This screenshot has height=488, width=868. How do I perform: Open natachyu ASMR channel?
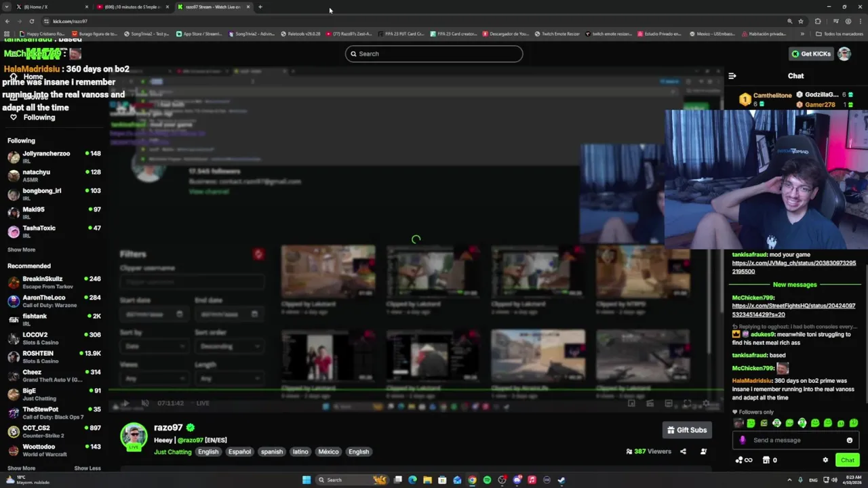(x=54, y=176)
